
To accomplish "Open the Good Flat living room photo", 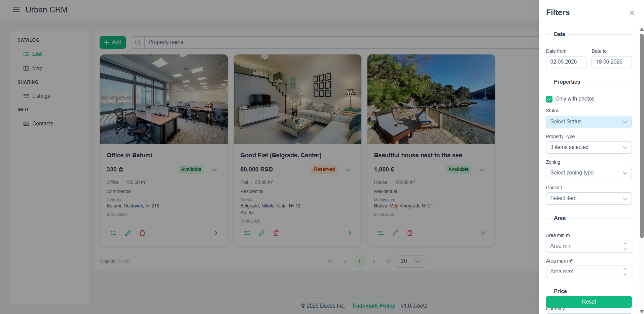I will 297,100.
